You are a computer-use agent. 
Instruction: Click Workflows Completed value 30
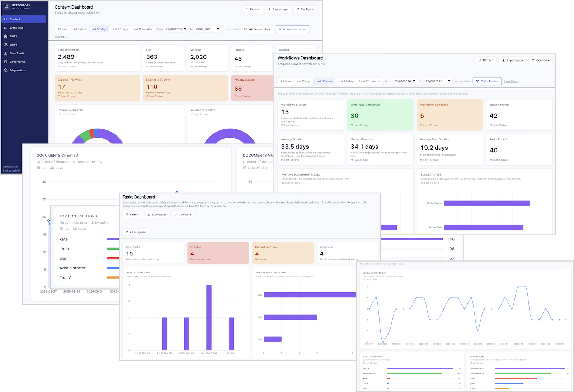coord(354,116)
